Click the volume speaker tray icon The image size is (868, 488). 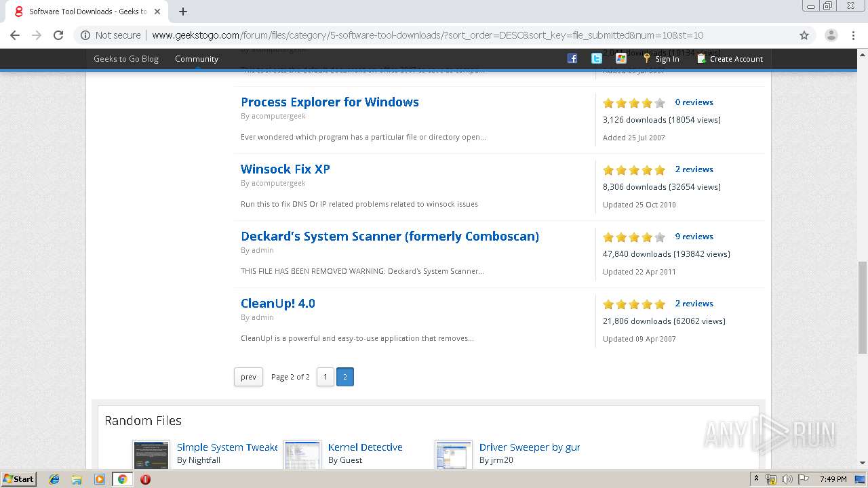pos(787,479)
